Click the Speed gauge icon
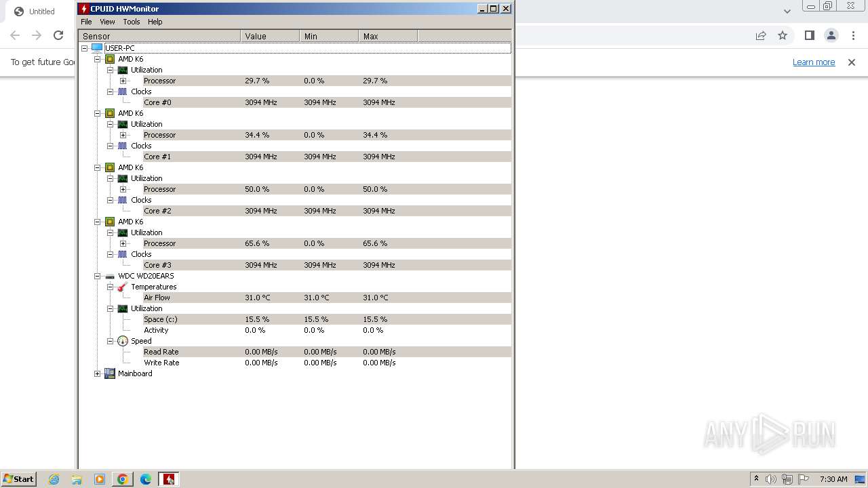The image size is (868, 488). tap(122, 341)
